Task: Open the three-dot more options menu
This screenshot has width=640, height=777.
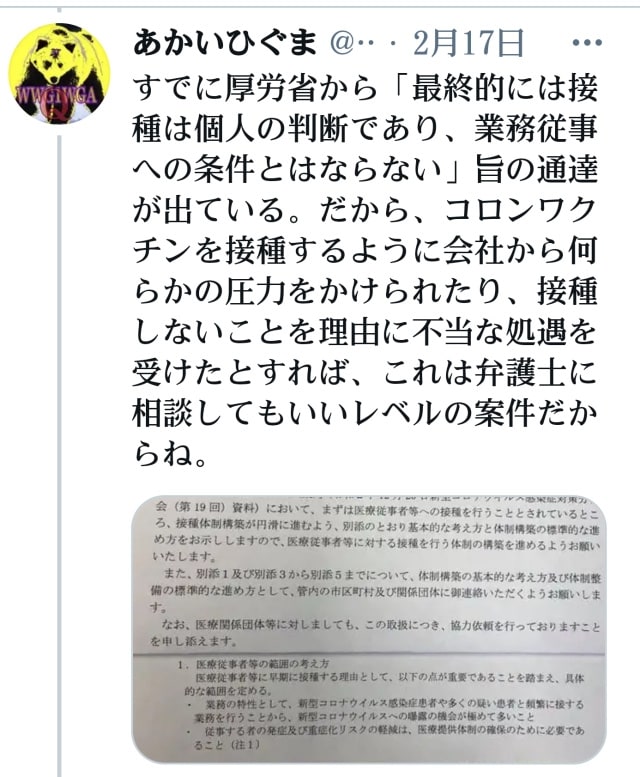Action: (x=587, y=43)
